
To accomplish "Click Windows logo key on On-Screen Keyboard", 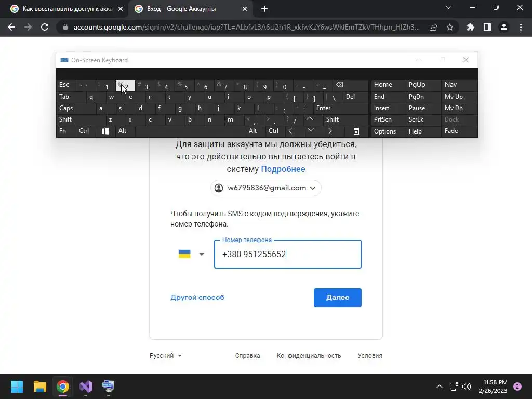I will click(105, 131).
